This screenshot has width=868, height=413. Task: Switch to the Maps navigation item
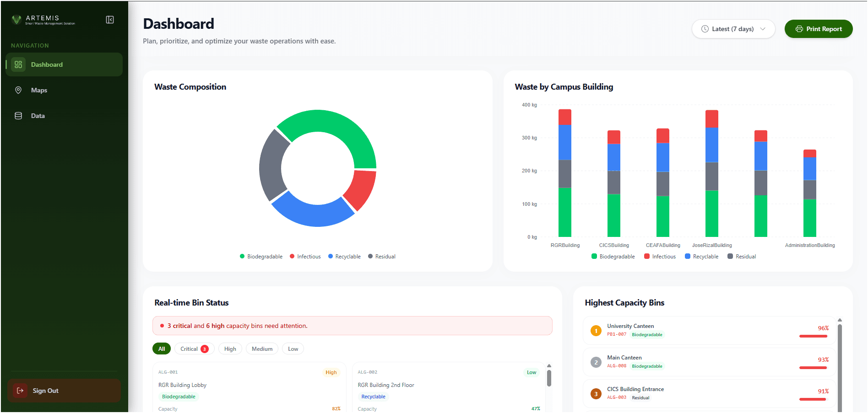point(38,90)
